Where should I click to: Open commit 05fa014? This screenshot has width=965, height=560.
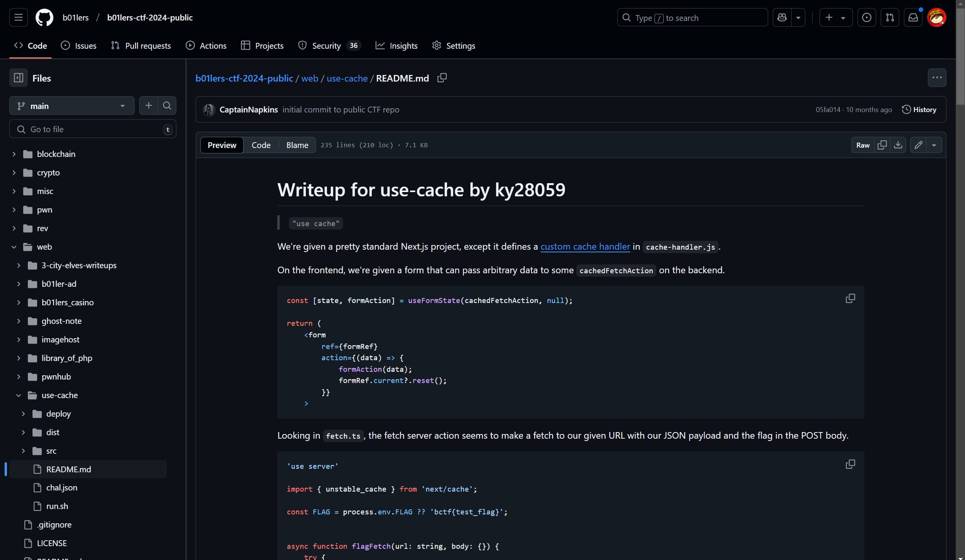828,110
